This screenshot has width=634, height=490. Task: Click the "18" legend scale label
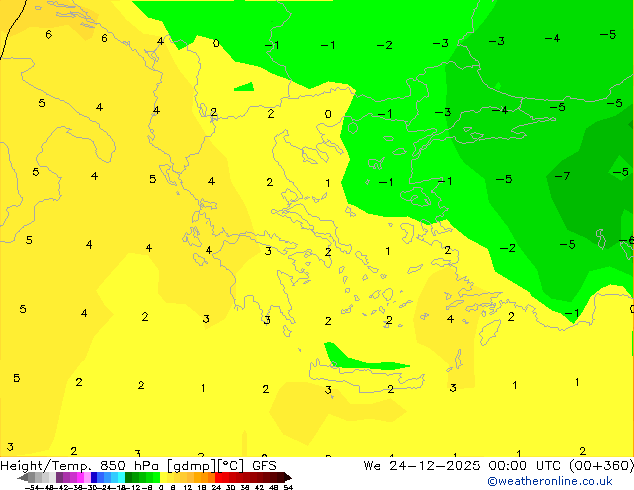[x=202, y=487]
